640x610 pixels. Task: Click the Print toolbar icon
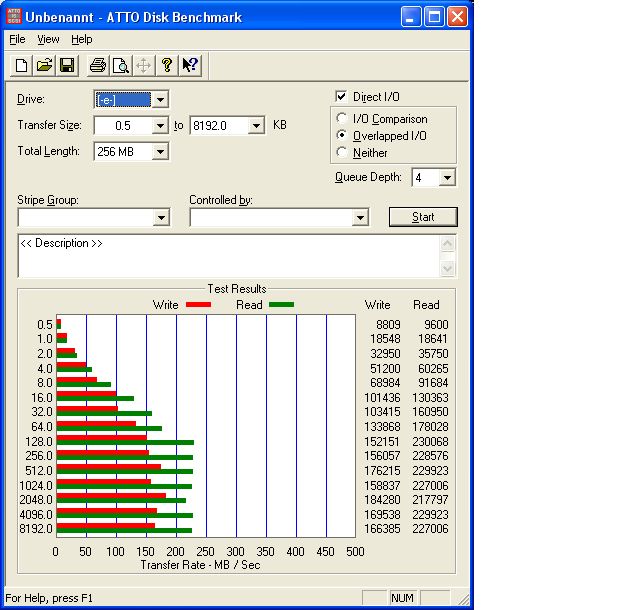(x=98, y=65)
